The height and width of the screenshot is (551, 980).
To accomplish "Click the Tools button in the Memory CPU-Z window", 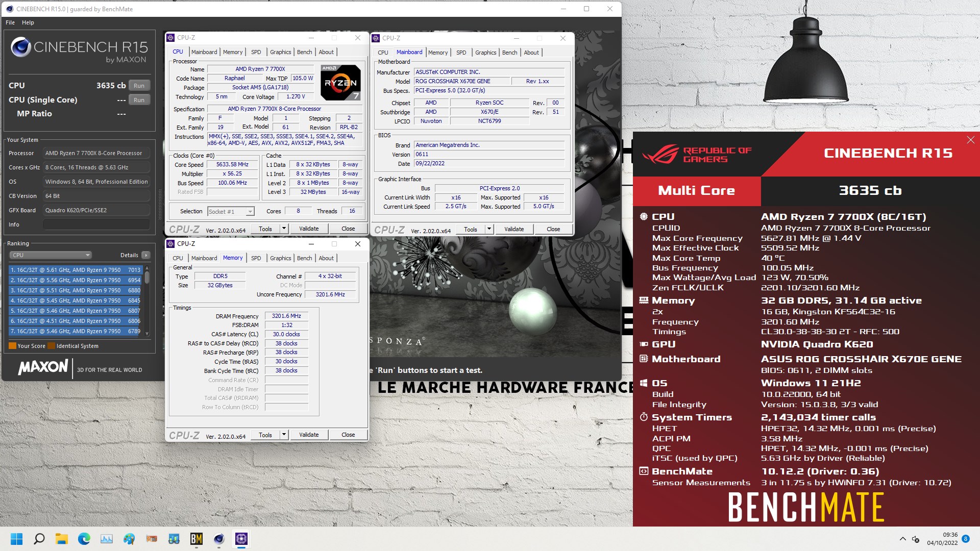I will [265, 435].
